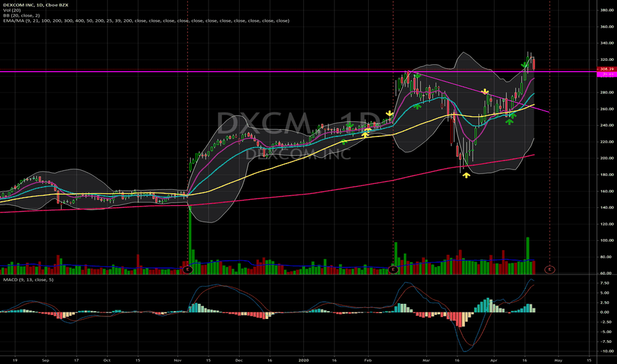
Task: Click the 200.00 price axis label
Action: [x=607, y=158]
